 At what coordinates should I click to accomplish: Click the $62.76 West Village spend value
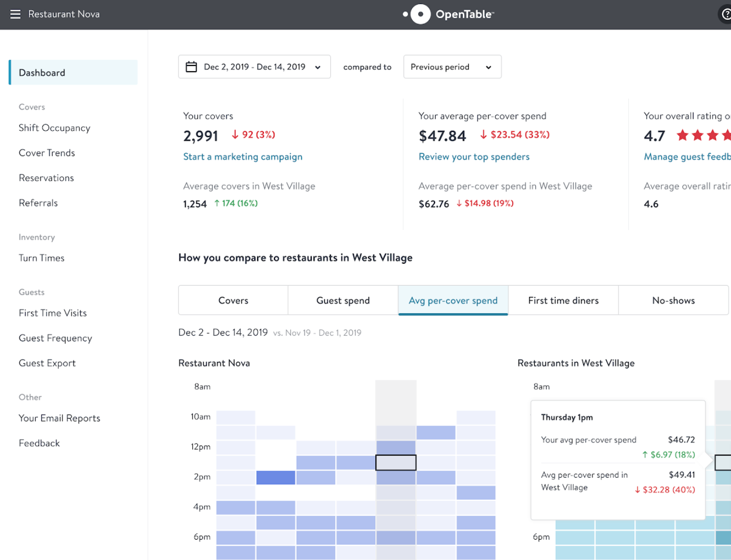coord(433,204)
